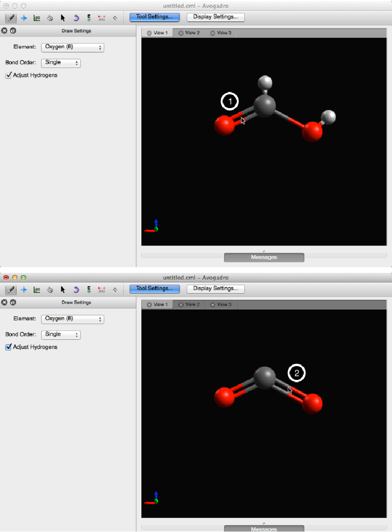392x532 pixels.
Task: Open the Element dropdown in top window
Action: (72, 47)
